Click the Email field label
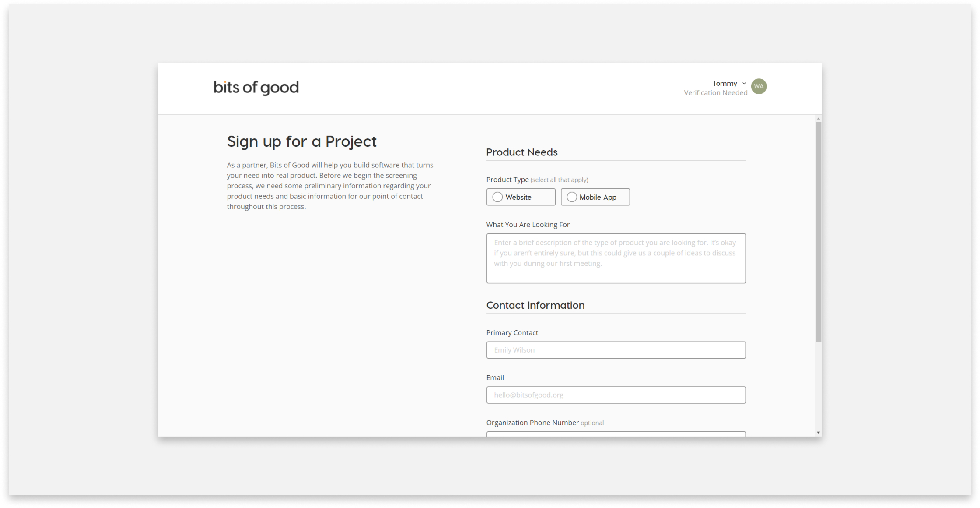This screenshot has height=508, width=980. click(x=495, y=377)
